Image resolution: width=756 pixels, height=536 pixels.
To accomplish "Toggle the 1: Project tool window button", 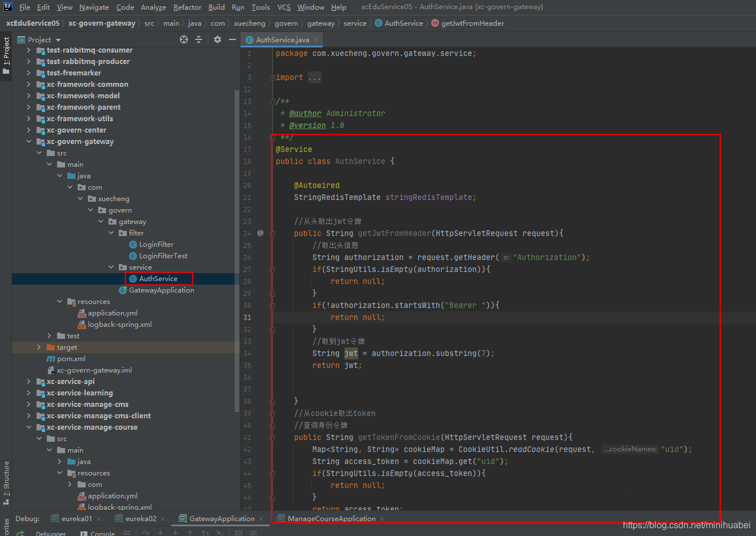I will [x=6, y=56].
